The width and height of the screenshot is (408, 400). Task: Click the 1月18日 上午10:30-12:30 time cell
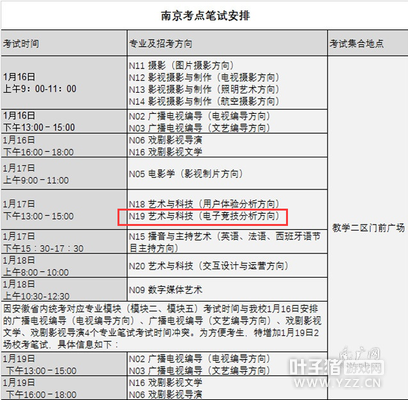[x=64, y=290]
